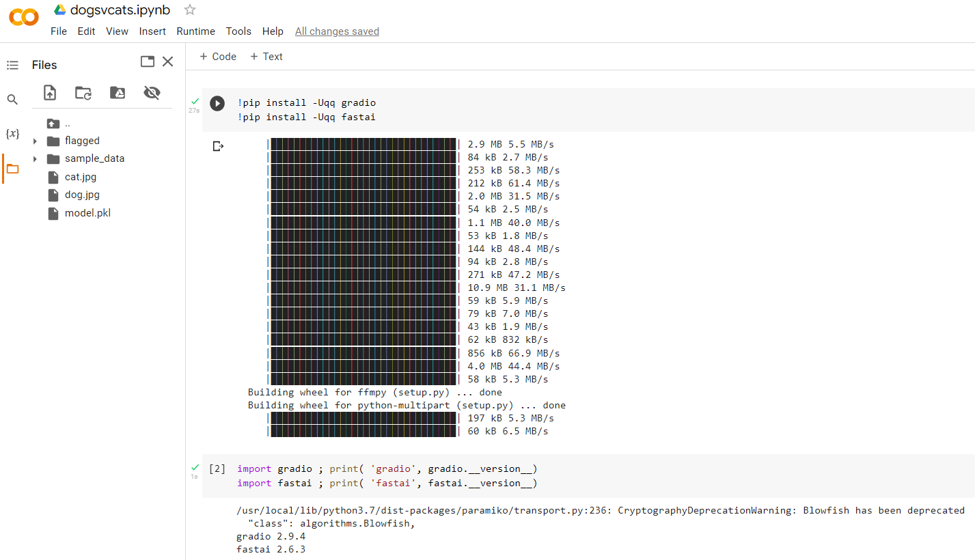Clear the pip install cell output
Viewport: 975px width, 560px height.
coord(218,146)
